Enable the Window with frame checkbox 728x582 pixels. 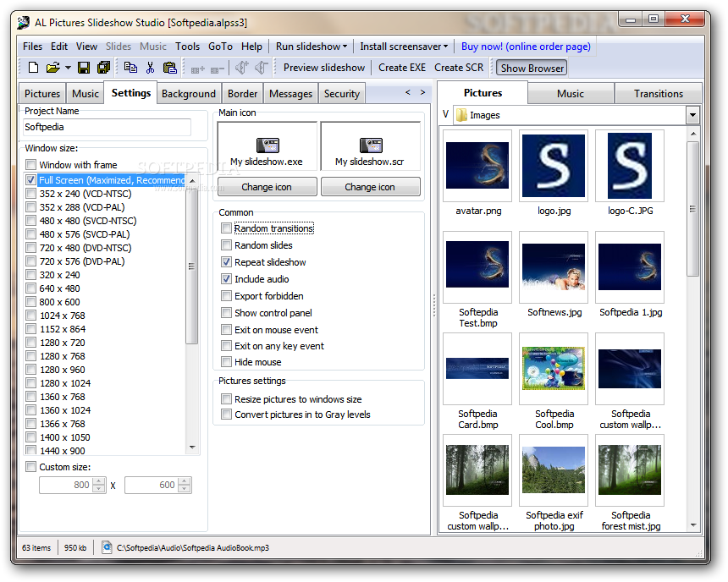(x=30, y=165)
